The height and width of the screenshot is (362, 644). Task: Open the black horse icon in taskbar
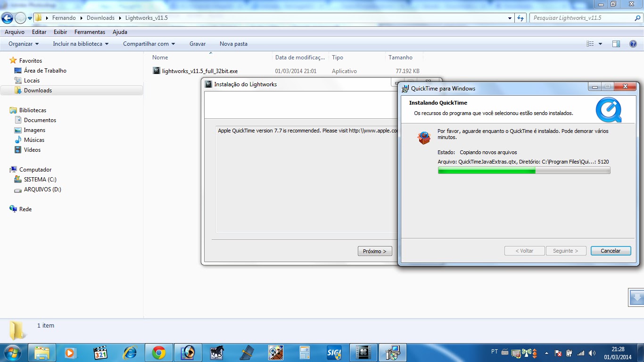[217, 353]
